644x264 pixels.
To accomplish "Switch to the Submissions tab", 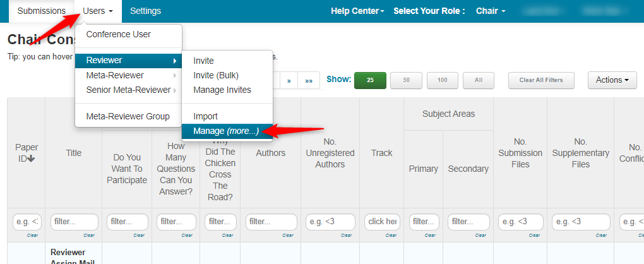I will (x=42, y=11).
